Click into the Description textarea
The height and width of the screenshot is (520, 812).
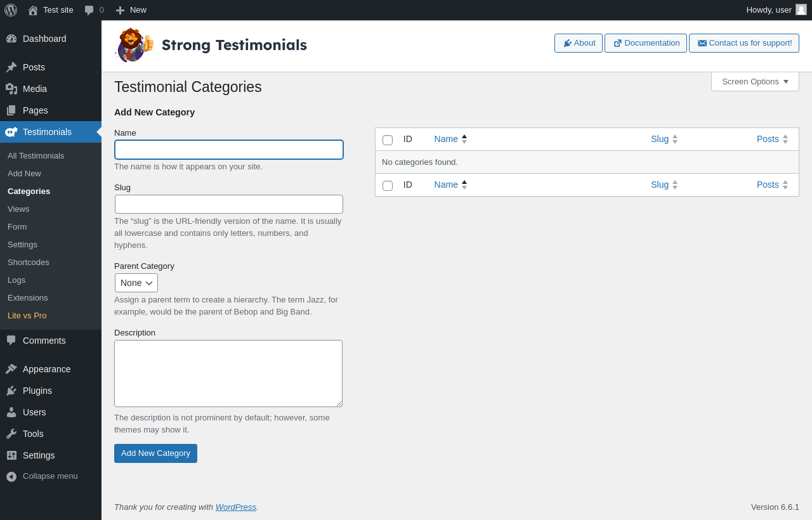228,374
